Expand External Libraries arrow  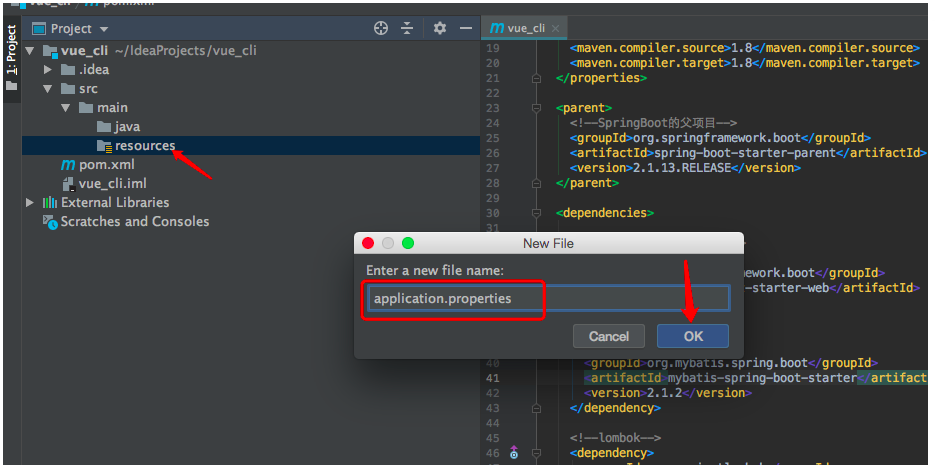click(x=30, y=203)
